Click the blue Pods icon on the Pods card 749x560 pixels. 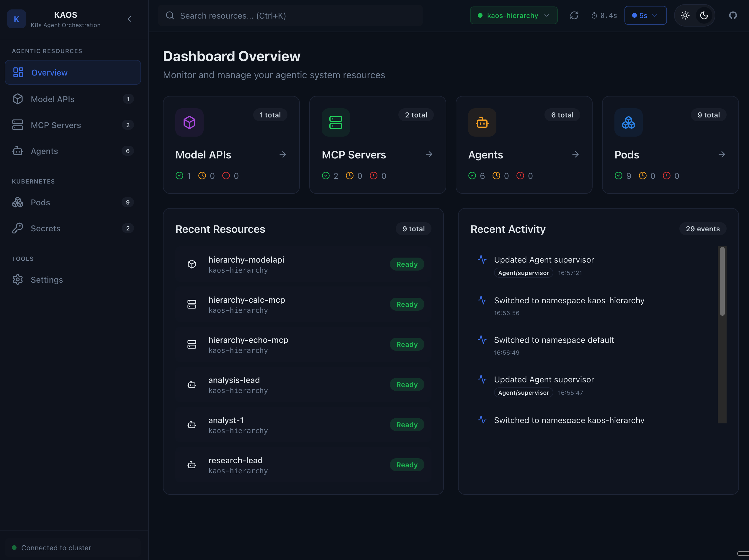(629, 122)
